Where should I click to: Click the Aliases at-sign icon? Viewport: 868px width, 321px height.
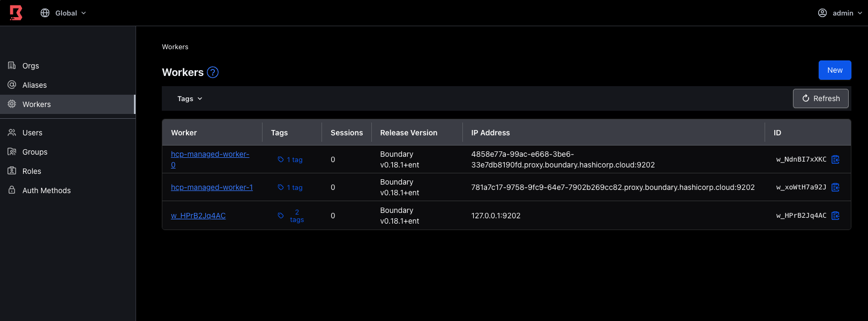(12, 85)
